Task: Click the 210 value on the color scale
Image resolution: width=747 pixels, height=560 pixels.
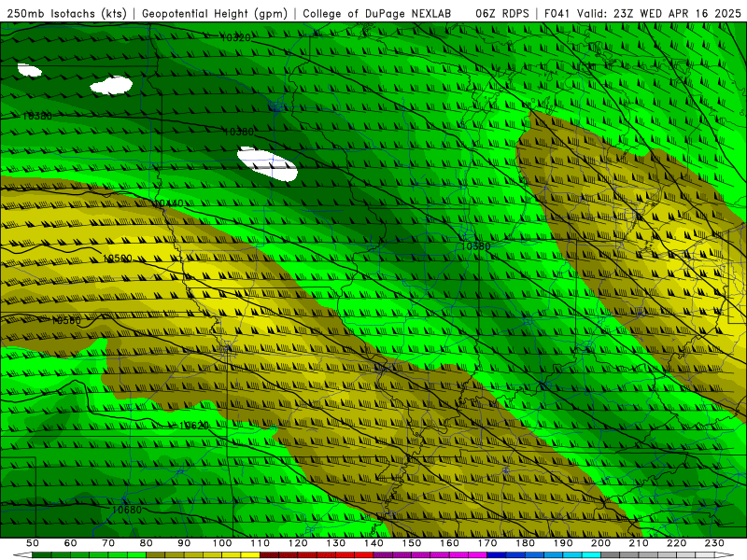Action: (639, 543)
